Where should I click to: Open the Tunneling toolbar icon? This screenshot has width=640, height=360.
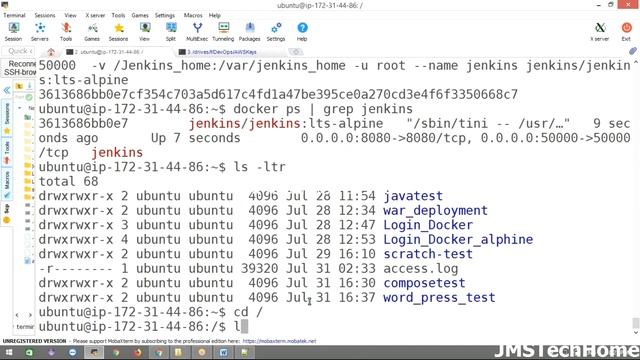tap(223, 31)
